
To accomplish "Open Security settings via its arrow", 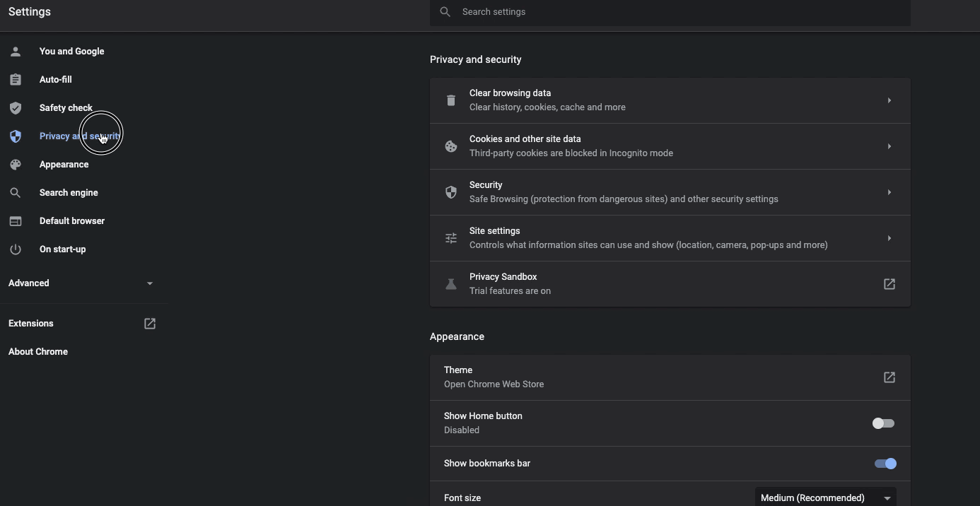I will pyautogui.click(x=889, y=192).
